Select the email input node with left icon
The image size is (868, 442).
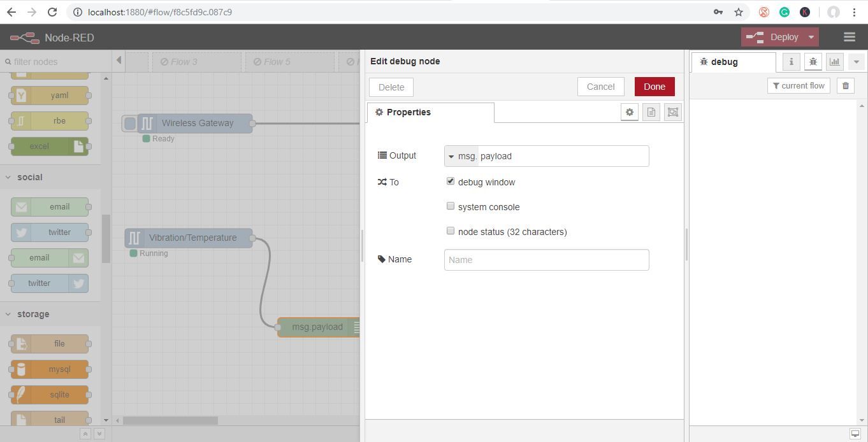[x=50, y=206]
